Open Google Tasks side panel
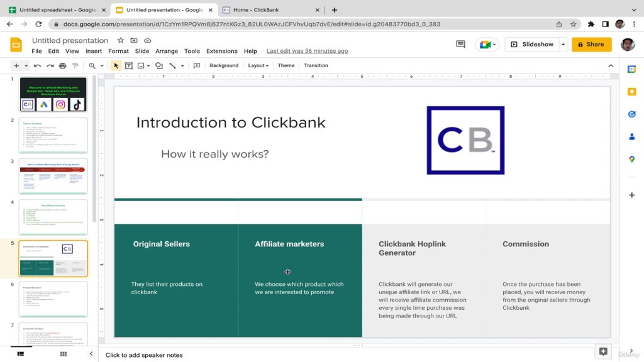Viewport: 644px width, 362px height. (x=631, y=114)
